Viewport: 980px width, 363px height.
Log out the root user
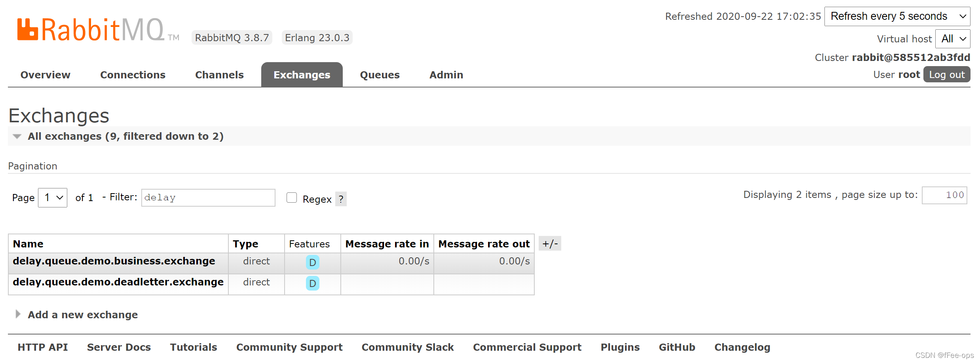tap(947, 74)
